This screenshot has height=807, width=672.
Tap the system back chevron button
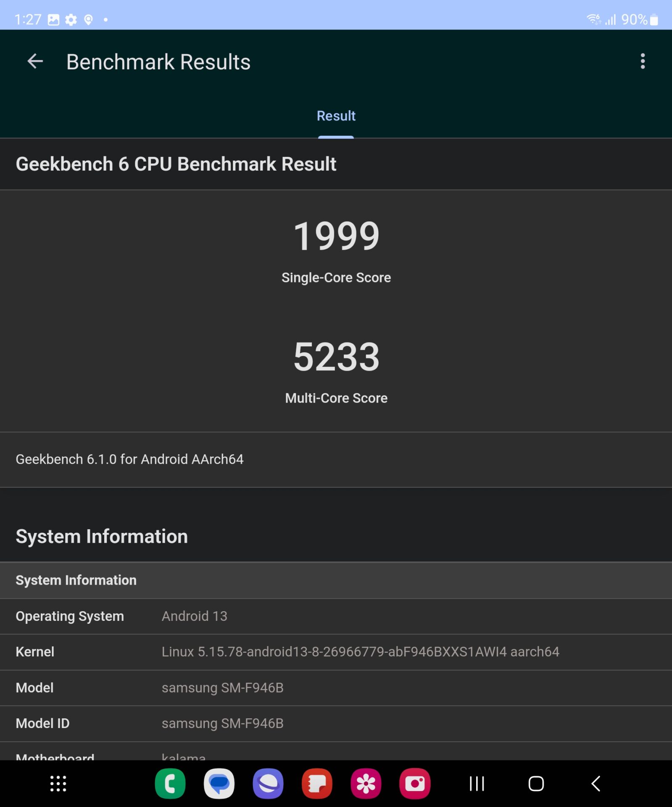pyautogui.click(x=596, y=783)
